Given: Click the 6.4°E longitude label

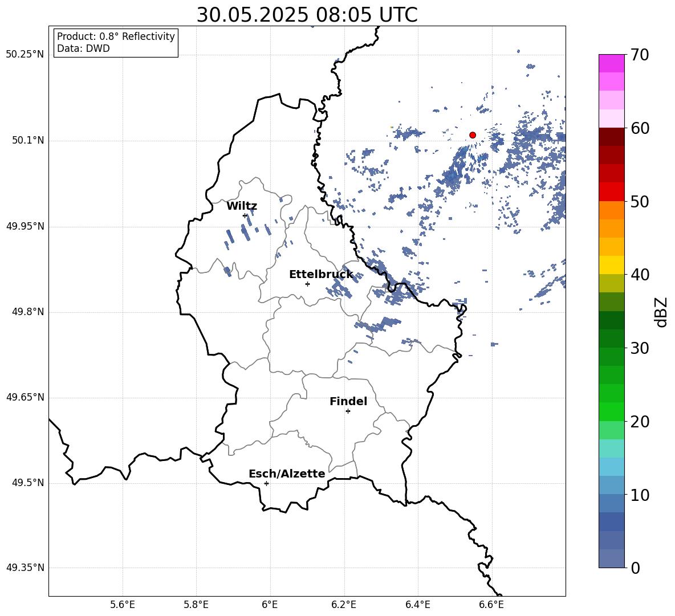Looking at the screenshot, I should coord(417,605).
